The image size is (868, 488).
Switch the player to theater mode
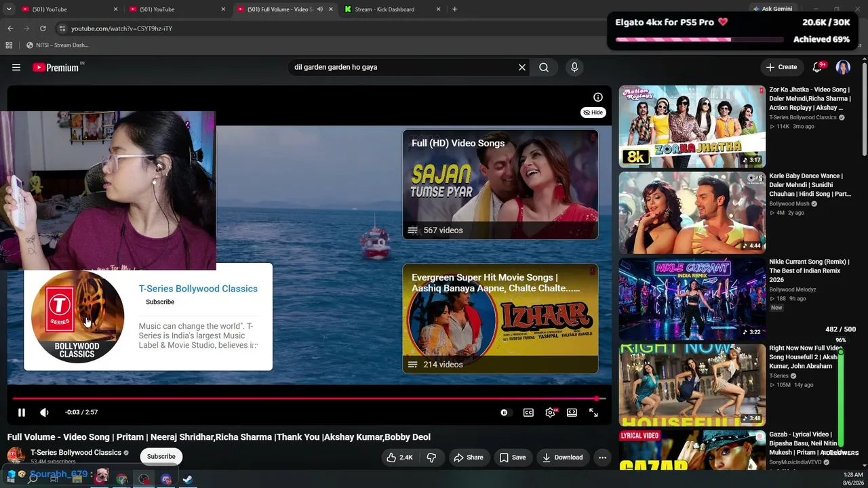click(x=572, y=412)
